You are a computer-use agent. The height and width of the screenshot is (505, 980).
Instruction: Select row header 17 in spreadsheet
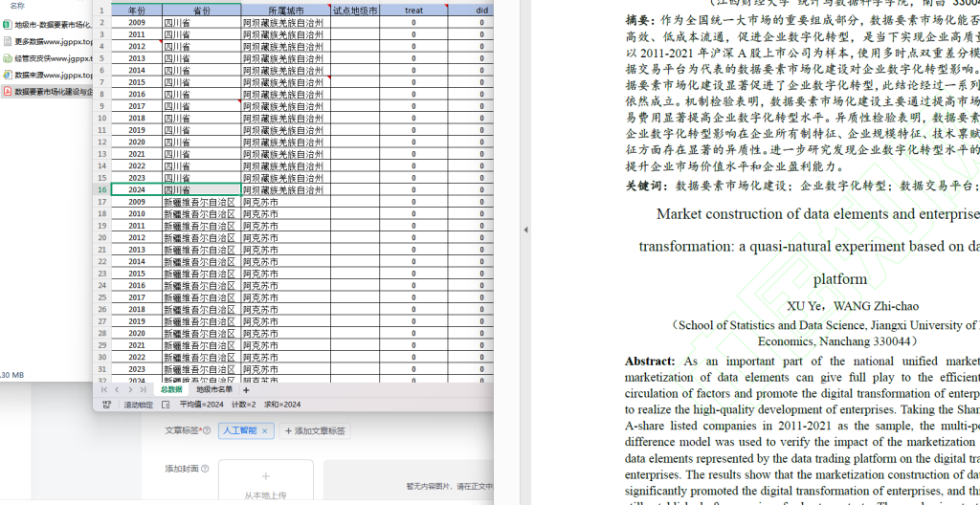(101, 202)
